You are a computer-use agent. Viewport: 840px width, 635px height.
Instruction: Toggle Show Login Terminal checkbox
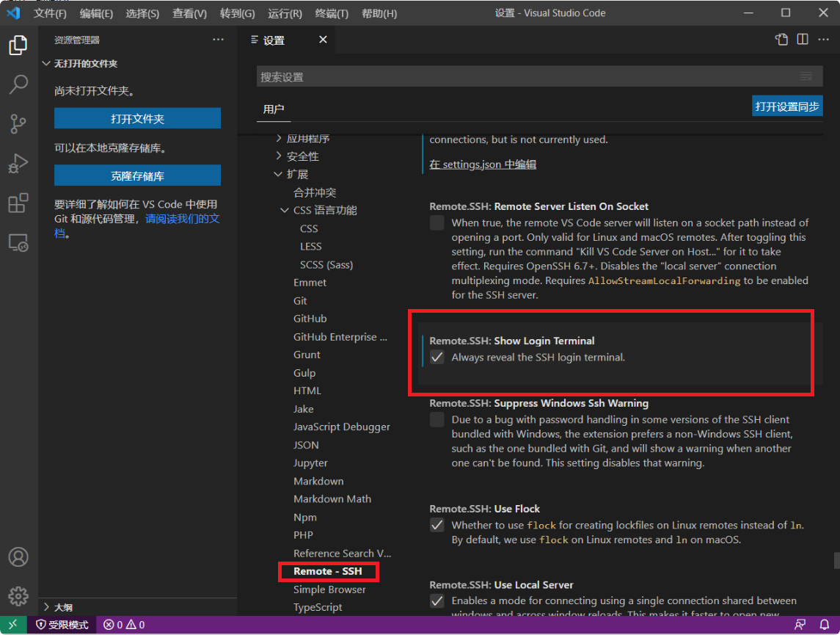click(437, 358)
